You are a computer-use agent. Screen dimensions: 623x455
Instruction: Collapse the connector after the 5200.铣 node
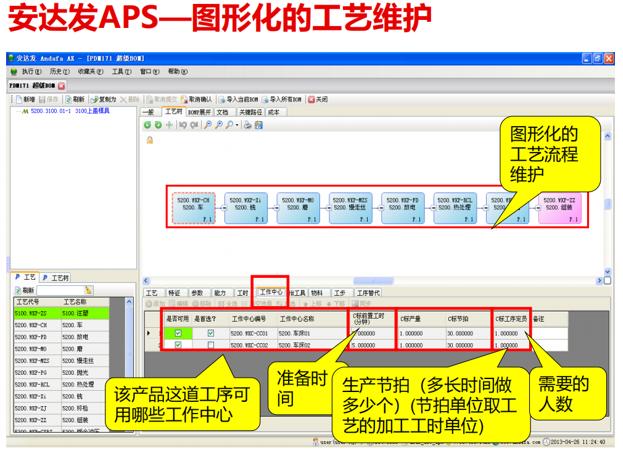(276, 208)
